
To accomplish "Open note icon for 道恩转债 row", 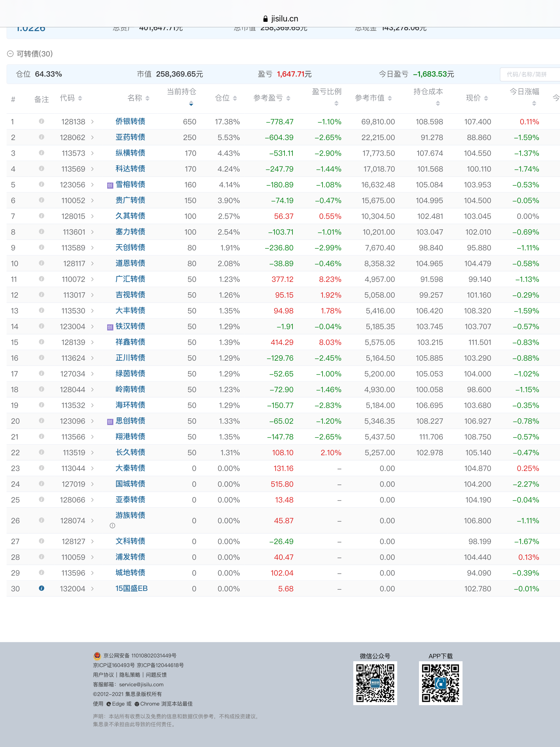I will coord(41,263).
